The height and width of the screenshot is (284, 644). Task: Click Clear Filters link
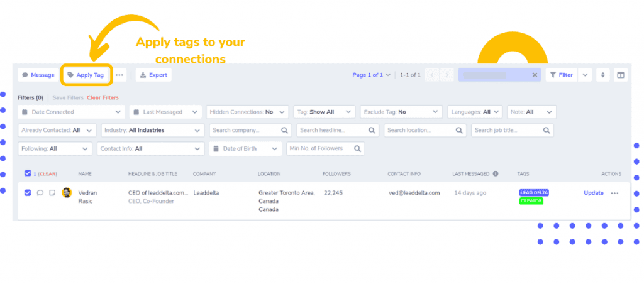click(103, 97)
